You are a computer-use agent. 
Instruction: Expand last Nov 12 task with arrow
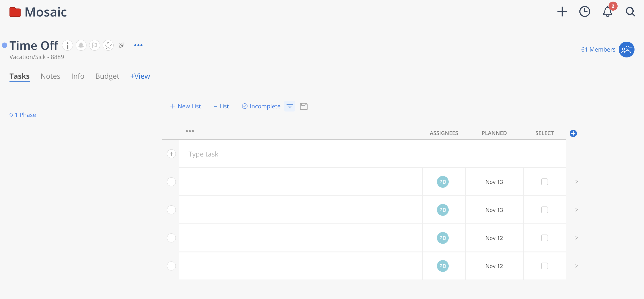coord(576,266)
